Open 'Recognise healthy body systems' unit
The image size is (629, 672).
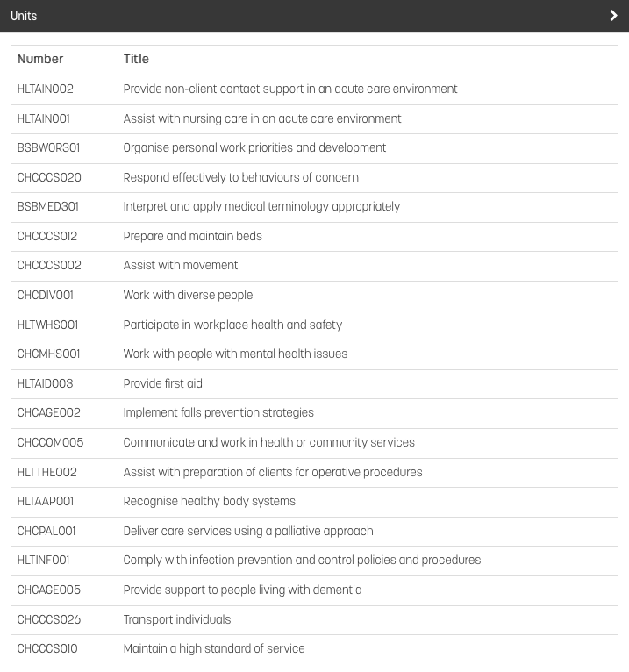314,502
